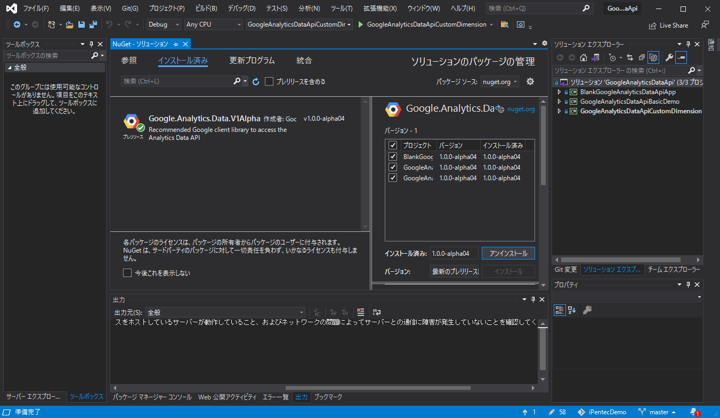Click notifications bell in status bar
This screenshot has width=720, height=418.
tap(694, 412)
